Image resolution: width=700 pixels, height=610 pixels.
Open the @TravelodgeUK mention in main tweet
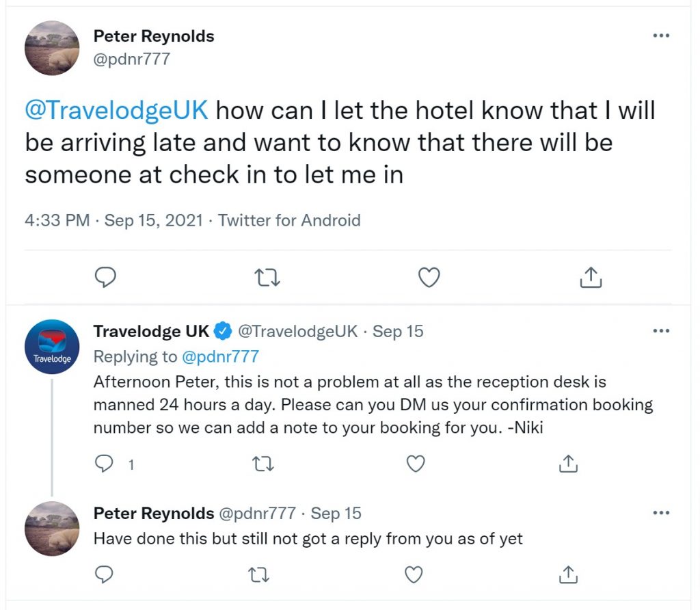(x=116, y=110)
